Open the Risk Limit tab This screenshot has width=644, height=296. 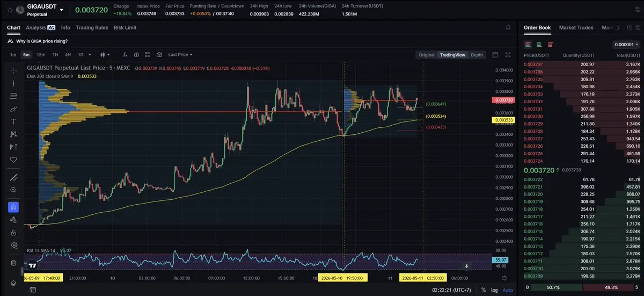pyautogui.click(x=125, y=27)
